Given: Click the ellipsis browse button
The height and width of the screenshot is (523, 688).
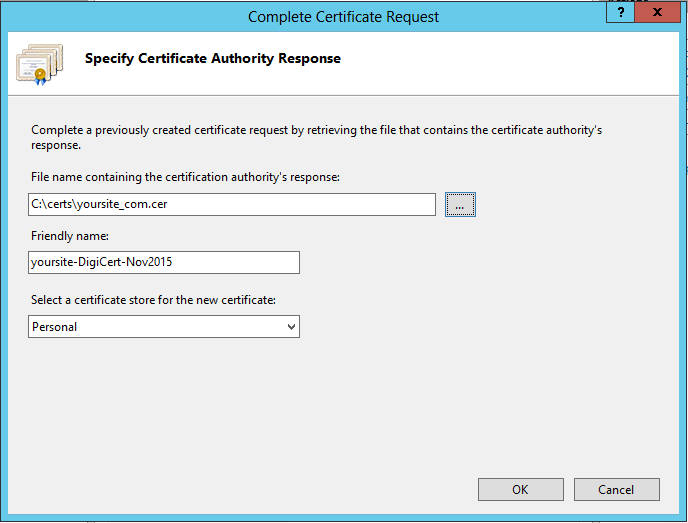Looking at the screenshot, I should [x=460, y=204].
